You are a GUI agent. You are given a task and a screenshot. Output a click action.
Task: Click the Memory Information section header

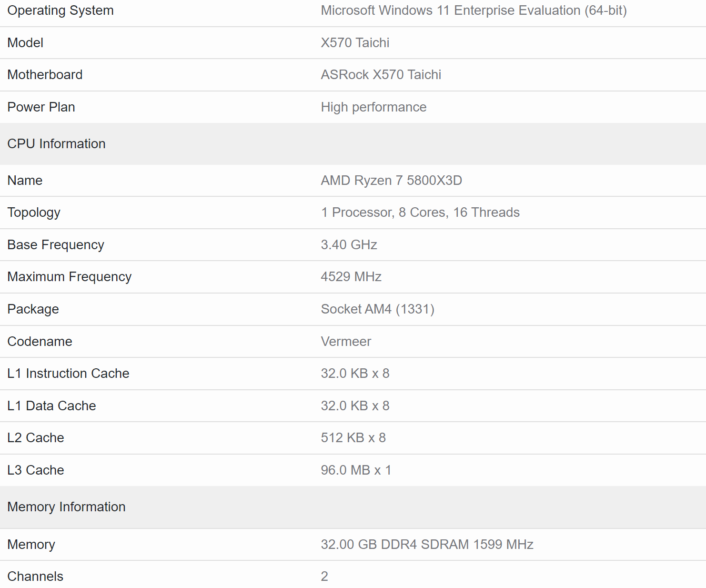67,507
